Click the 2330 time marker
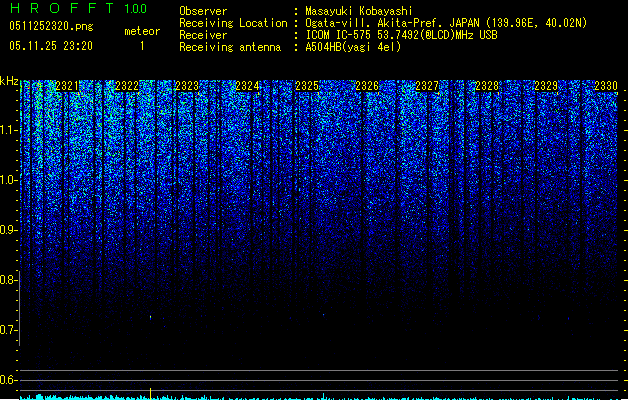This screenshot has width=629, height=400. point(606,86)
